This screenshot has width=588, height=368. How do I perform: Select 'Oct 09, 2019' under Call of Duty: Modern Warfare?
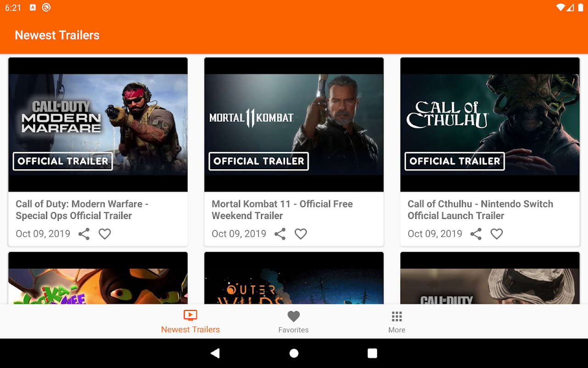pos(43,234)
